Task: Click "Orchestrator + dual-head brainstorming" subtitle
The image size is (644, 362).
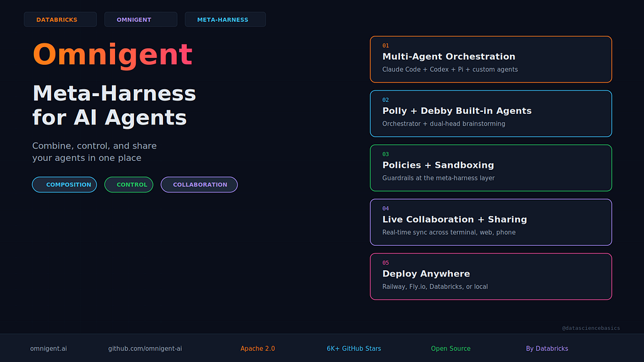Action: pos(443,124)
